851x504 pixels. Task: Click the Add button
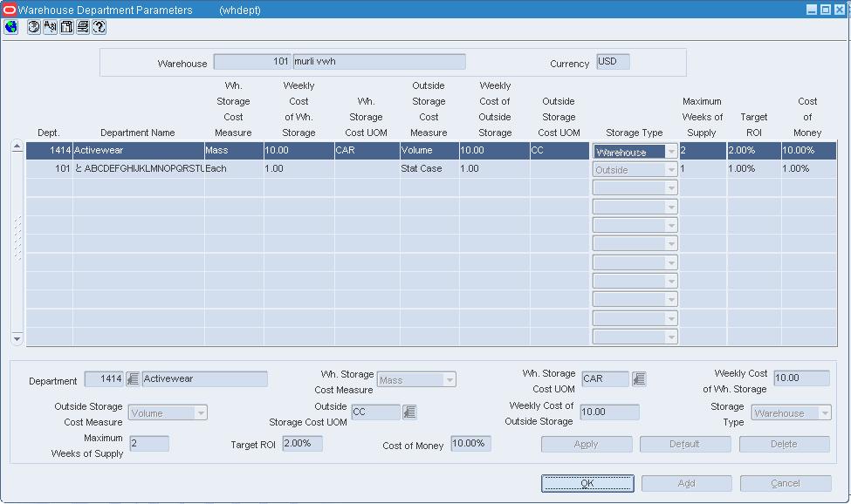click(x=686, y=483)
